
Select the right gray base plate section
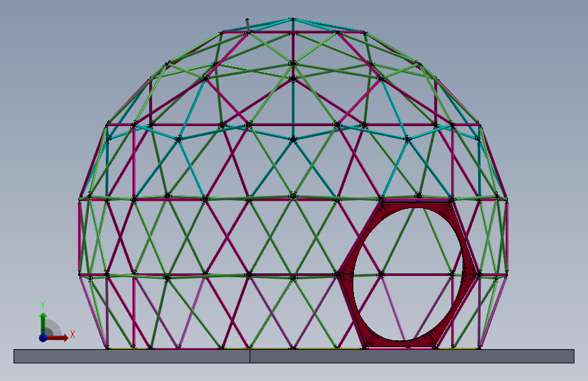click(x=412, y=356)
